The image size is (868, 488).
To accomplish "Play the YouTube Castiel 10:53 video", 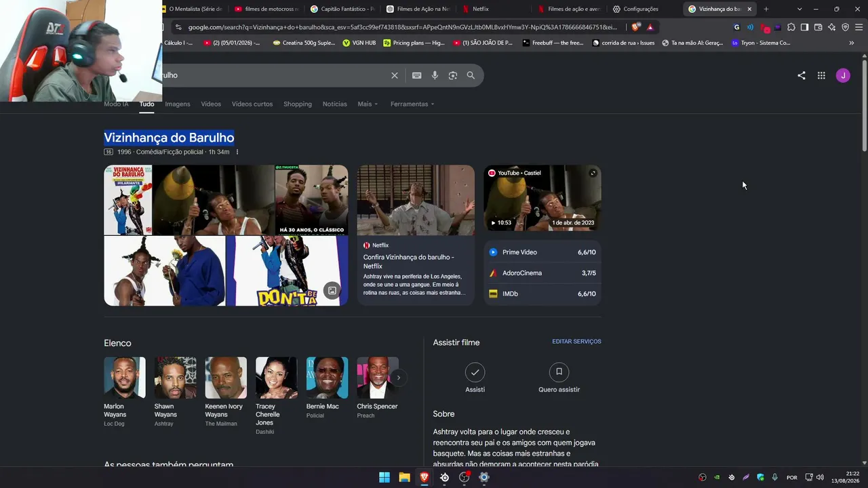I will [542, 198].
